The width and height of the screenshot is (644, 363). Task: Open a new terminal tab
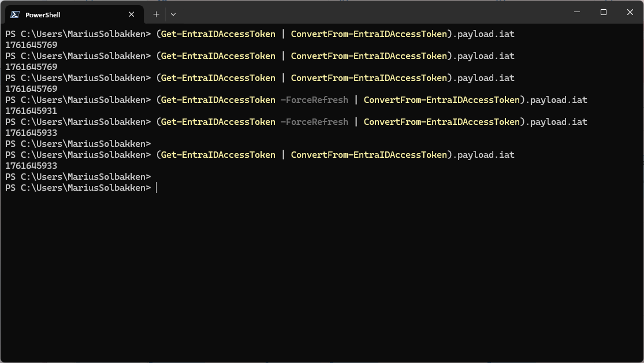point(156,14)
